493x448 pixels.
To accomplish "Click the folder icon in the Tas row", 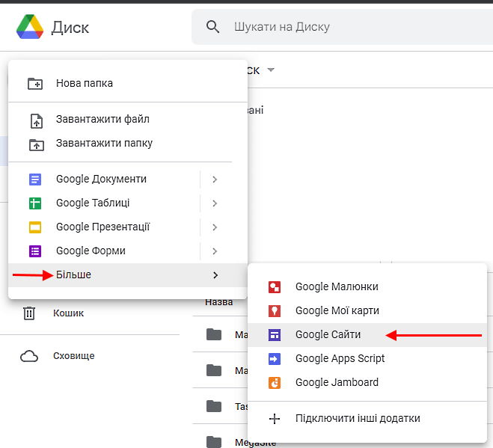I will point(214,406).
